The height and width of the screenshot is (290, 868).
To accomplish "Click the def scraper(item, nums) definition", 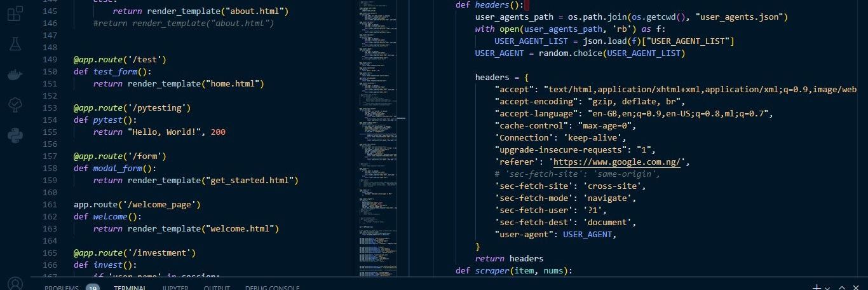I will pyautogui.click(x=514, y=270).
